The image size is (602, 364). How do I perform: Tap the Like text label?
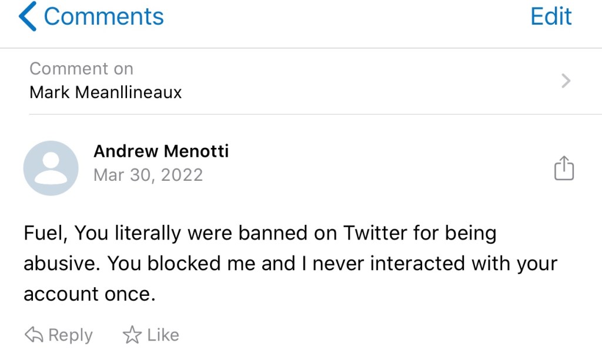click(x=163, y=335)
